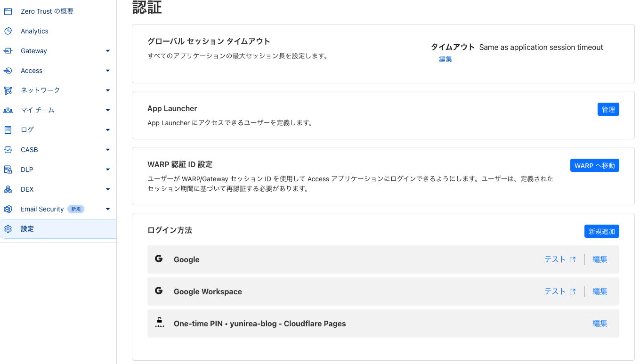Click the マイ チーム people icon
This screenshot has height=364, width=640.
(8, 110)
